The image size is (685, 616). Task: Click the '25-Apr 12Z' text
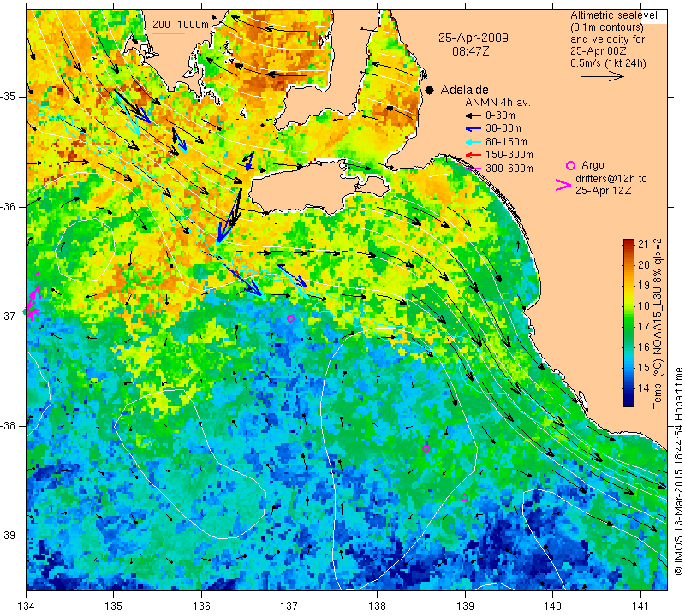603,190
